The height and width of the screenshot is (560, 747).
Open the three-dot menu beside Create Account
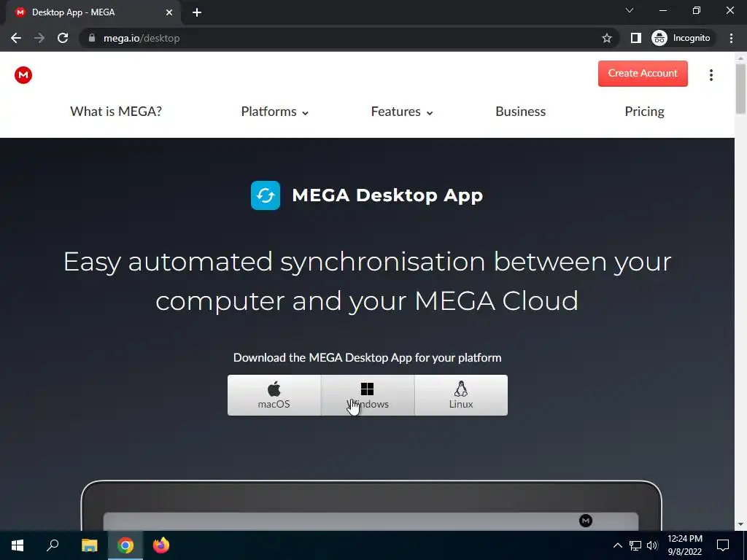pyautogui.click(x=711, y=75)
